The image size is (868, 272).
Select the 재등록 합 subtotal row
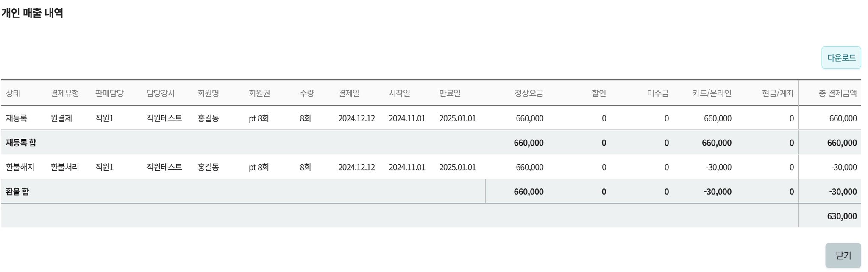point(21,143)
